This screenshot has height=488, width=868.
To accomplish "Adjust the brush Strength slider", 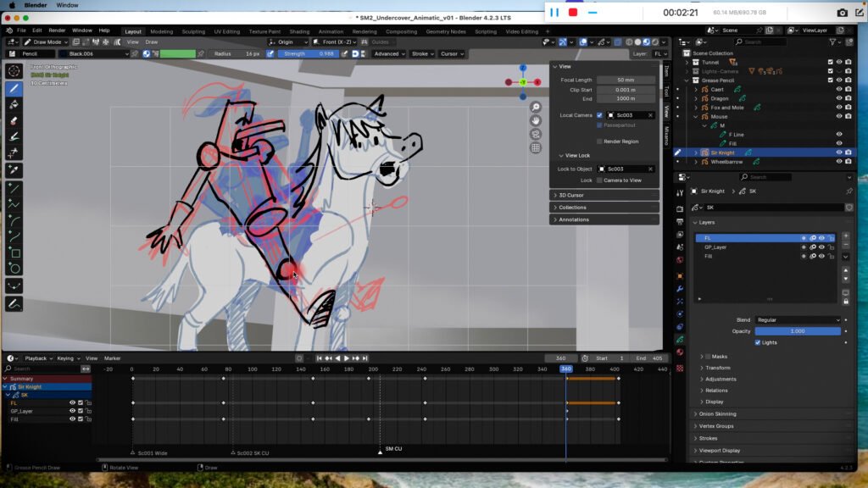I will [x=309, y=53].
